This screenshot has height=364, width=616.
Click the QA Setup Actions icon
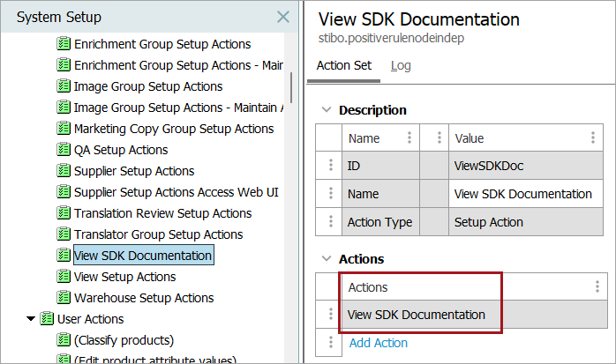pos(64,150)
